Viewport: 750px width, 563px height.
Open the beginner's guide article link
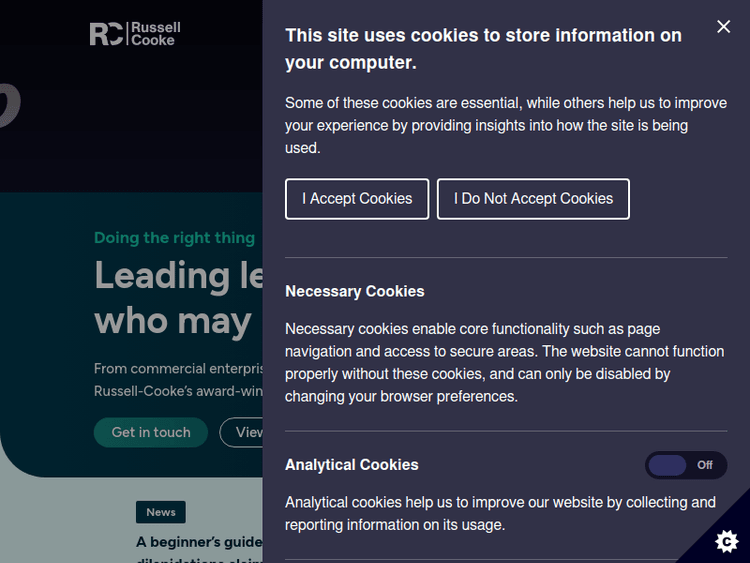click(x=200, y=543)
